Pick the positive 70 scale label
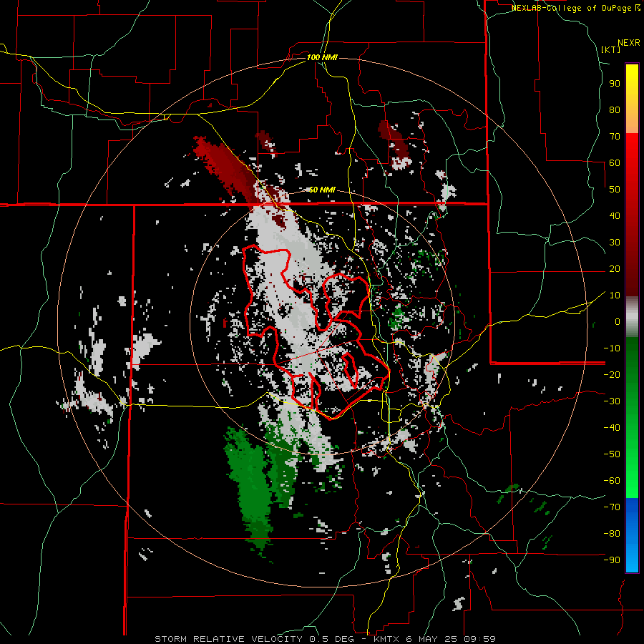Viewport: 644px width, 644px height. tap(615, 137)
